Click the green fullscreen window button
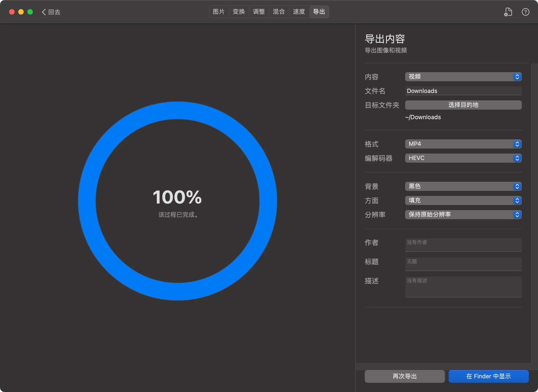Screen dimensions: 538x392 pos(30,12)
